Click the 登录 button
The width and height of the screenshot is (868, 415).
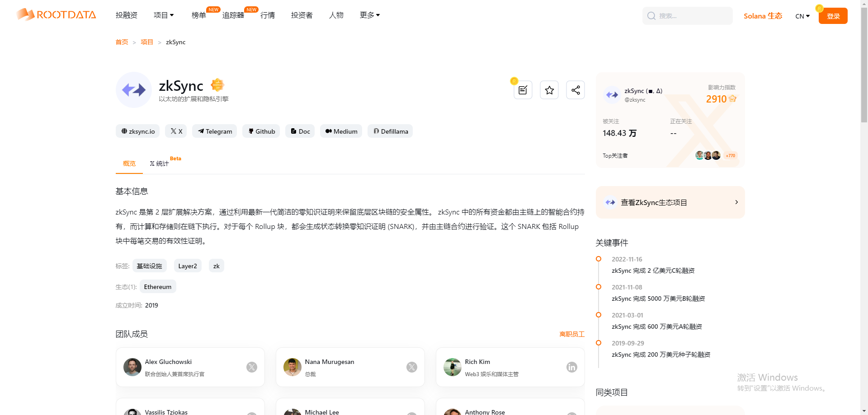point(833,16)
